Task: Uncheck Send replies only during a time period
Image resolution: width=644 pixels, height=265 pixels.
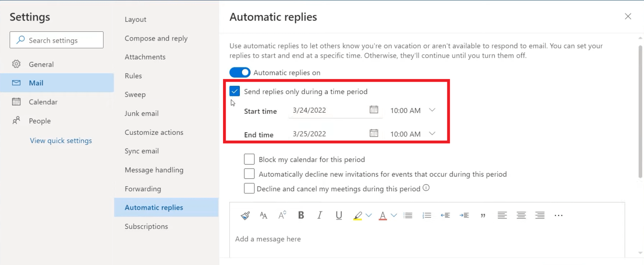Action: (x=234, y=91)
